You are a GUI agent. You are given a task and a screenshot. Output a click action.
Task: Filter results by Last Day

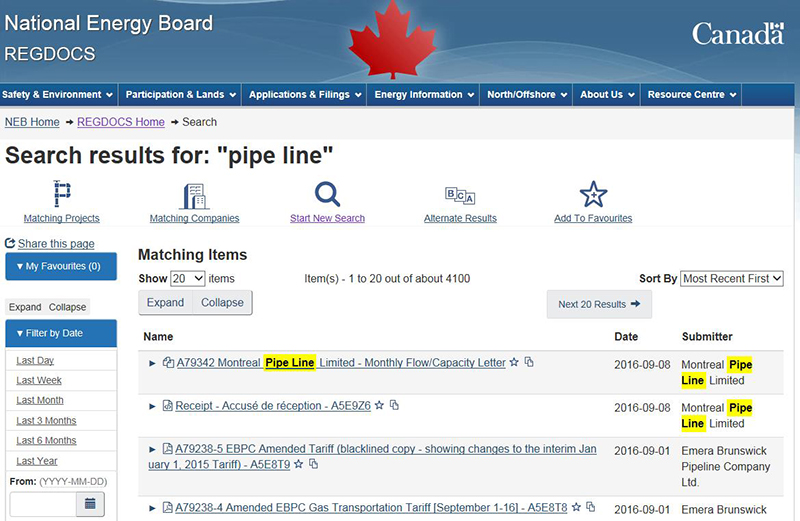pyautogui.click(x=35, y=361)
